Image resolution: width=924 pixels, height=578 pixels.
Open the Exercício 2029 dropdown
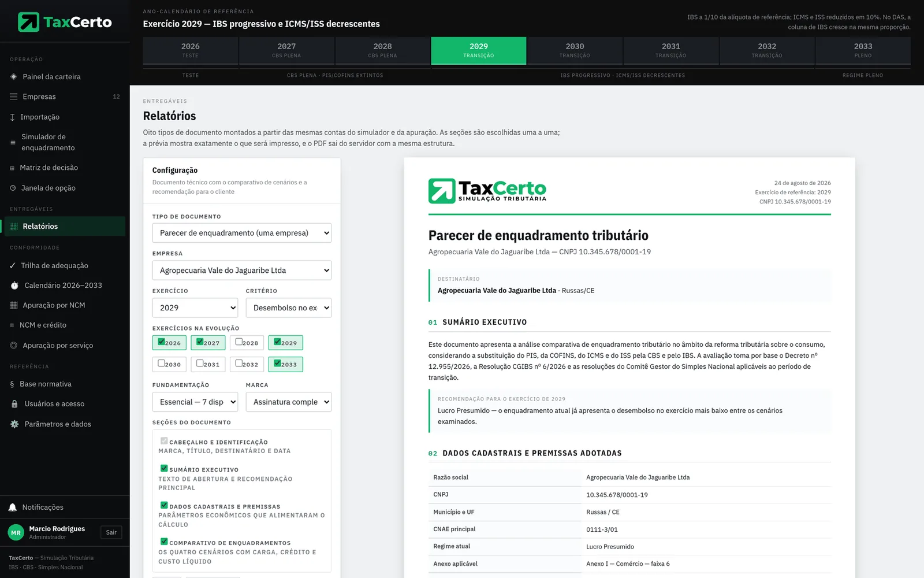click(195, 308)
